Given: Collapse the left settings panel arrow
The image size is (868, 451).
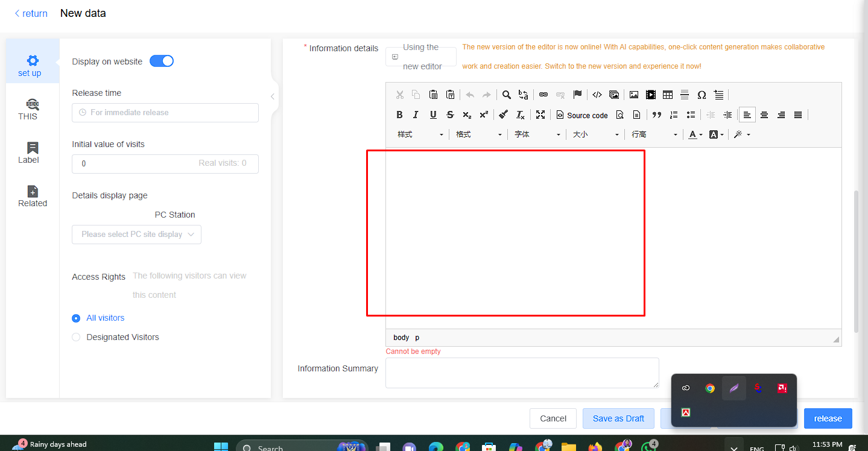Looking at the screenshot, I should [273, 96].
